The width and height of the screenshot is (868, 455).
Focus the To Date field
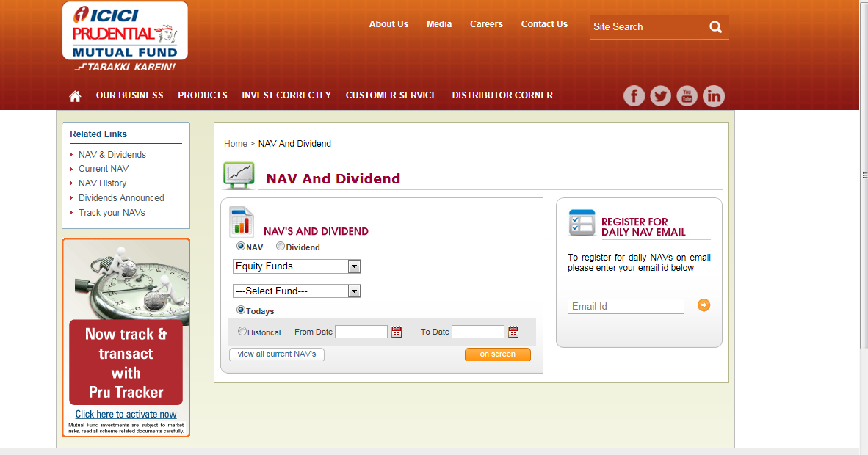pyautogui.click(x=478, y=332)
